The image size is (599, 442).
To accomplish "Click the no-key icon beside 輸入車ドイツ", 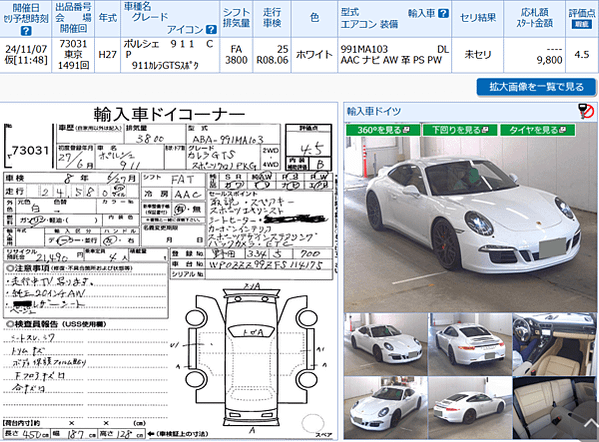I will 587,111.
